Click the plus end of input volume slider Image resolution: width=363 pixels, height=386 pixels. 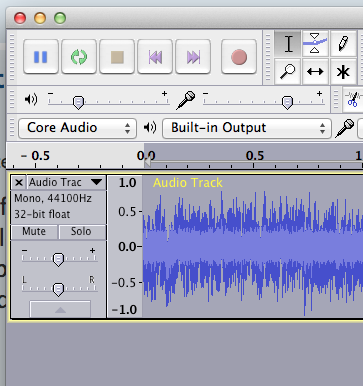coord(319,94)
